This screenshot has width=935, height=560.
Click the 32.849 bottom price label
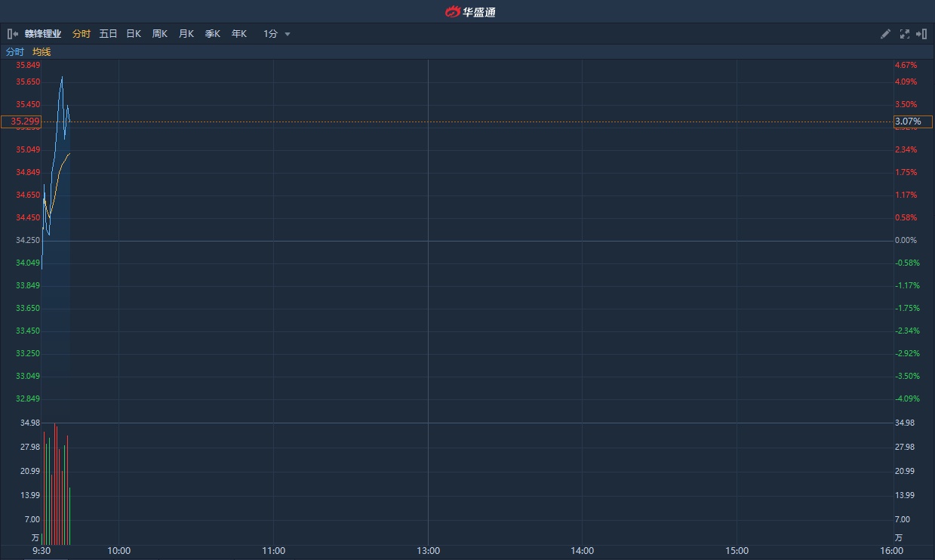click(28, 399)
